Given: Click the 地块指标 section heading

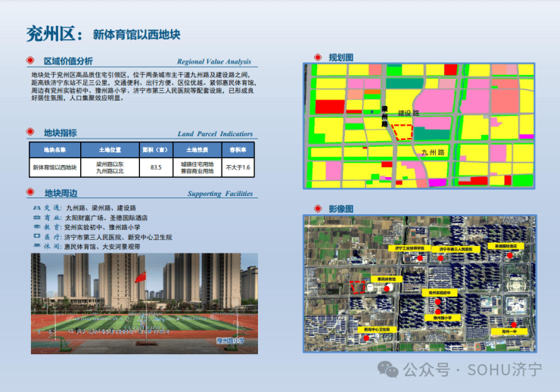Looking at the screenshot, I should tap(60, 132).
